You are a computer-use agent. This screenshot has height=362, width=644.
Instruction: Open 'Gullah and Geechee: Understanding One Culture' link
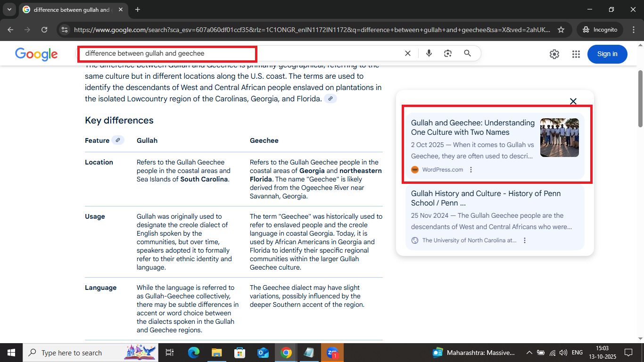point(473,127)
